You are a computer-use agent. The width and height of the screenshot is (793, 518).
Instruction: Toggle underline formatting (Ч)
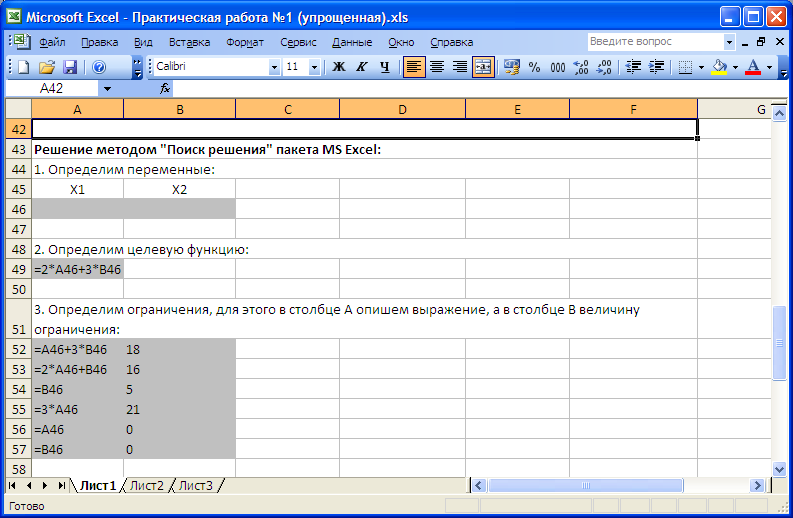385,67
